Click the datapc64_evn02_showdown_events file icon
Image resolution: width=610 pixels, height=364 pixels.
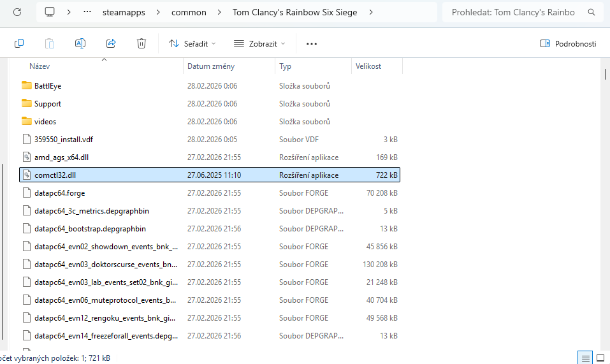pyautogui.click(x=27, y=246)
